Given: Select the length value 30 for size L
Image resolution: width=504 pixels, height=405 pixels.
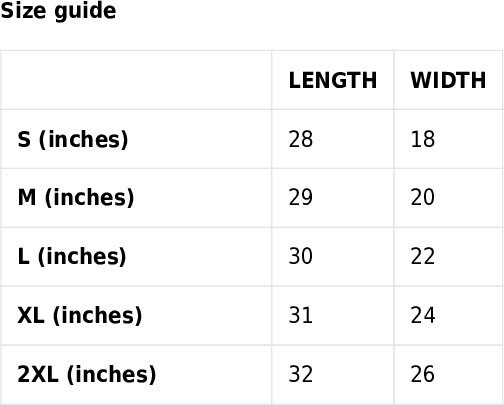Looking at the screenshot, I should tap(301, 256).
